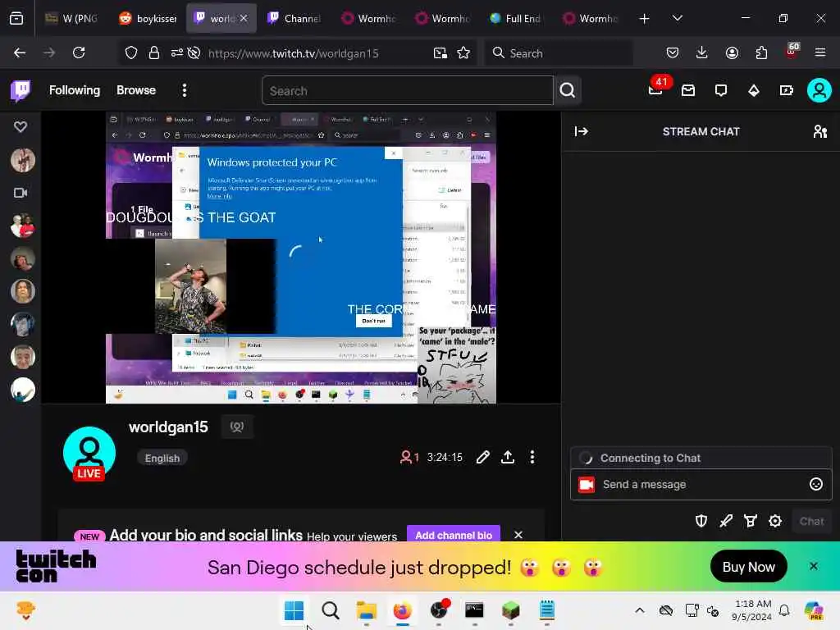Close the TwitchCon banner

813,566
